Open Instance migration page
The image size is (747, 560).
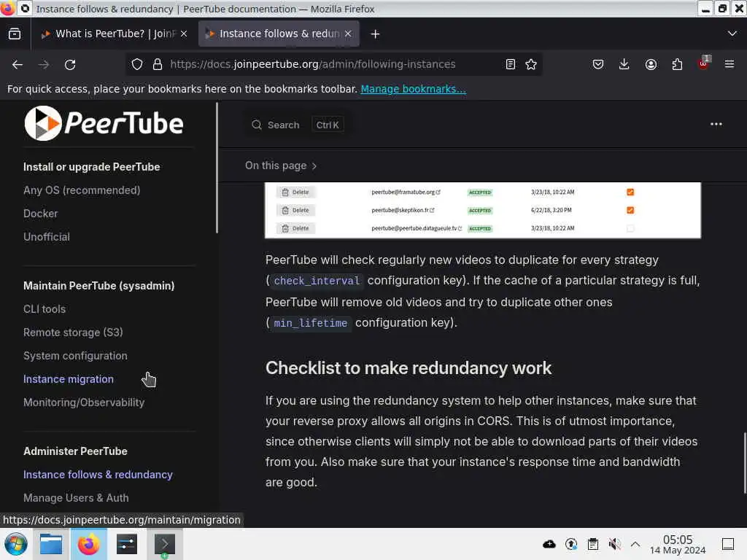pos(69,379)
